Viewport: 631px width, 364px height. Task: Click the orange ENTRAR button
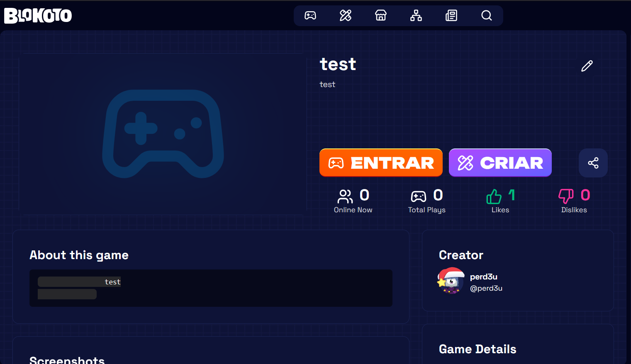coord(381,163)
